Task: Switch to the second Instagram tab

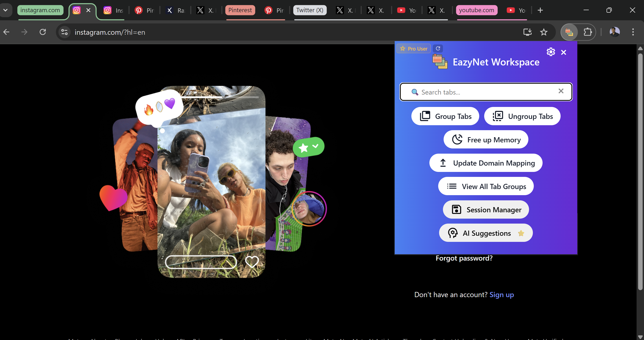Action: [113, 10]
